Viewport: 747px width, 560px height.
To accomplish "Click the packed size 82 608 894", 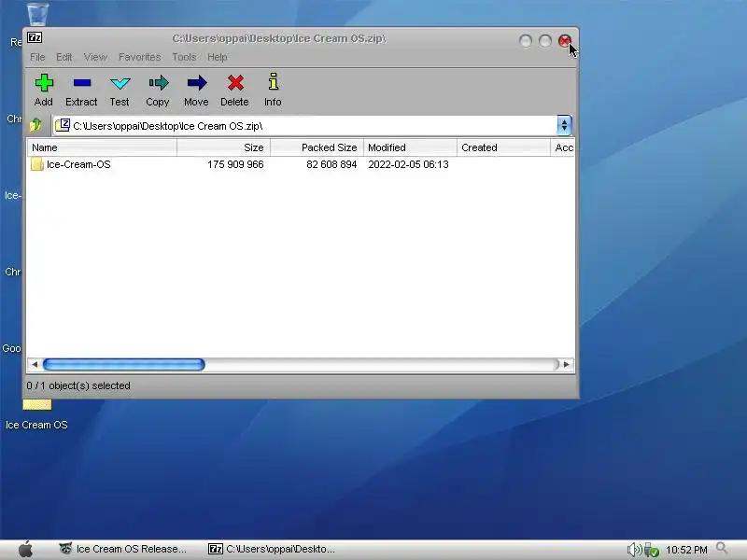I will tap(331, 164).
